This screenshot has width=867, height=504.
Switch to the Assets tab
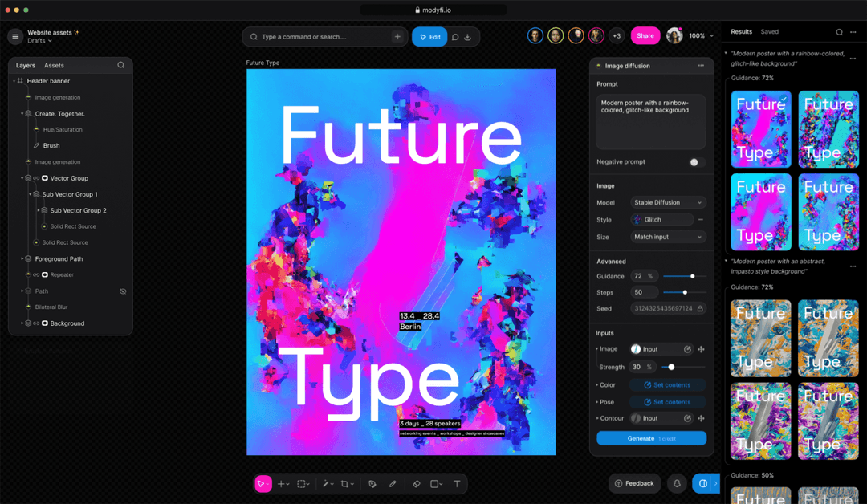(x=54, y=65)
